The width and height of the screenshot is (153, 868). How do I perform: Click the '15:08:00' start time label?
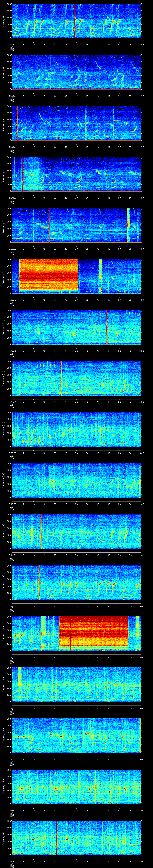[12, 402]
